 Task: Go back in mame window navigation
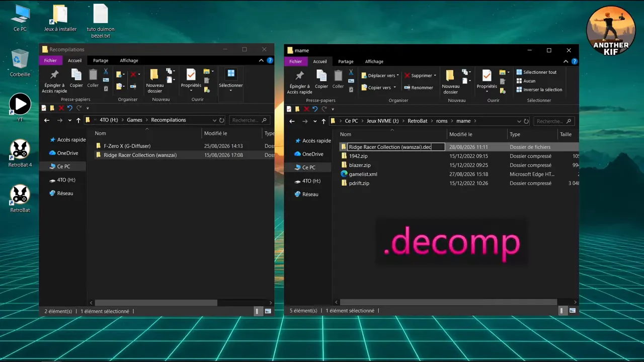point(292,121)
